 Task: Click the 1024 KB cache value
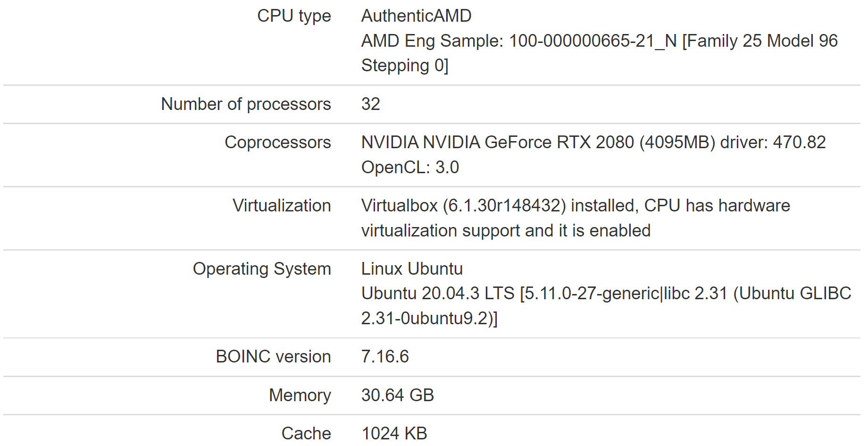pyautogui.click(x=394, y=434)
